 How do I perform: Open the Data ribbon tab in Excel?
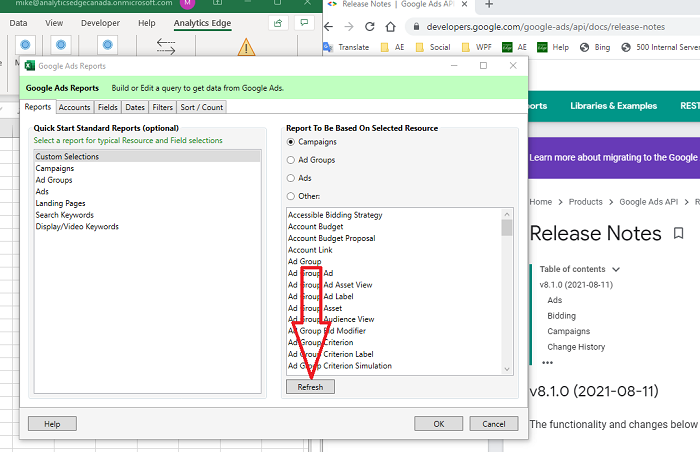18,23
